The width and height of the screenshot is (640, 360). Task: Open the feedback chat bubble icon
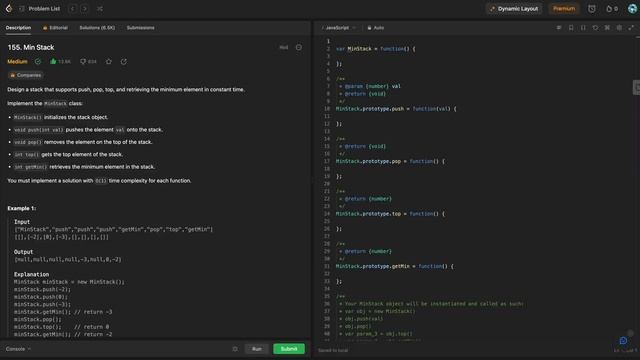(x=623, y=341)
